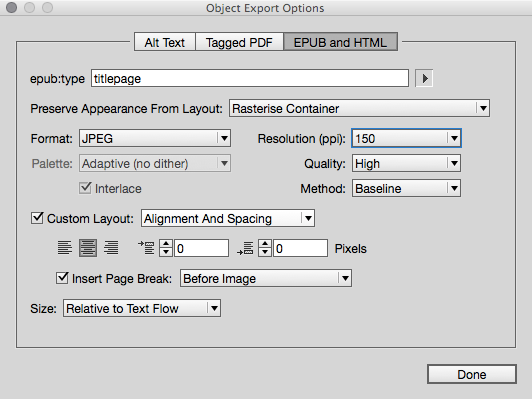Screen dimensions: 532x399
Task: Click the space before stepper arrows
Action: (166, 248)
